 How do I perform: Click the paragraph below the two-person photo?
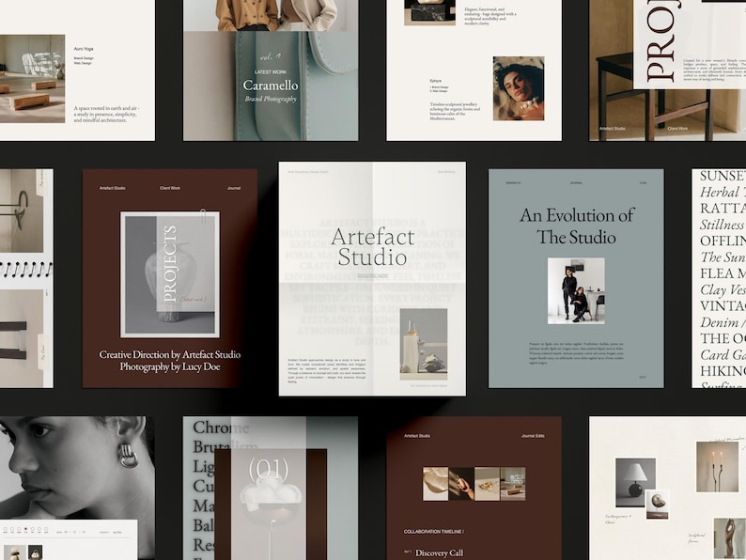coord(576,353)
